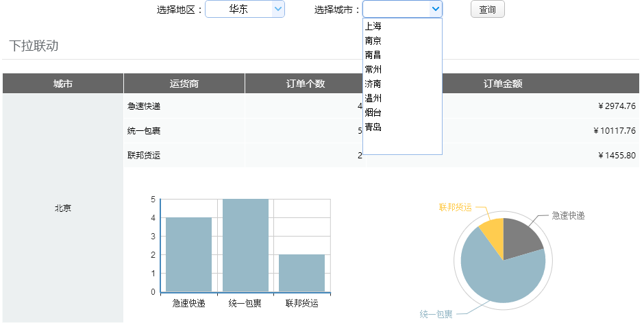Click the 急速快递 pie chart label

(x=568, y=215)
